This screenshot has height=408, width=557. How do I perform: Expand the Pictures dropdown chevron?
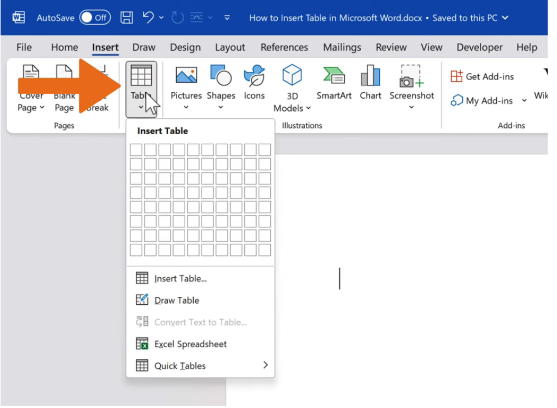pyautogui.click(x=186, y=107)
